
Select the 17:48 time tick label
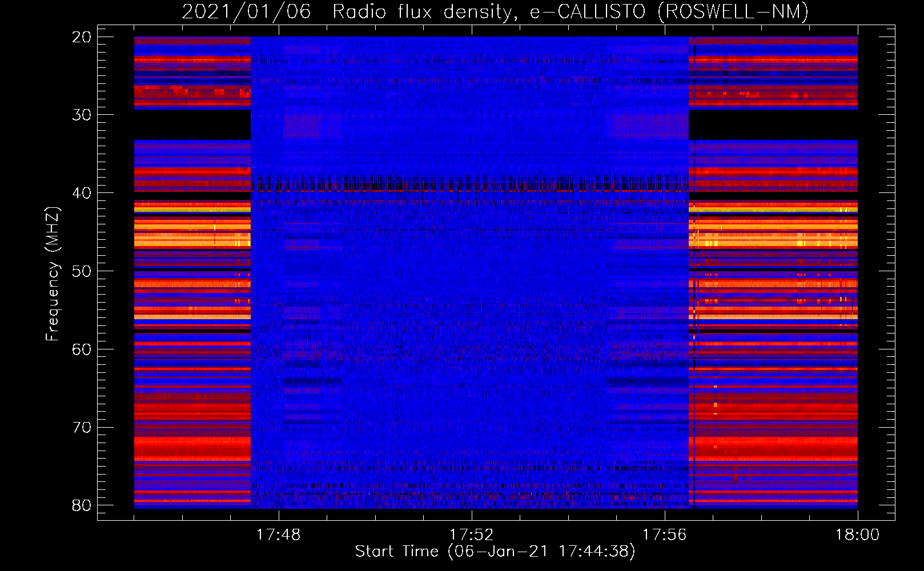(279, 535)
